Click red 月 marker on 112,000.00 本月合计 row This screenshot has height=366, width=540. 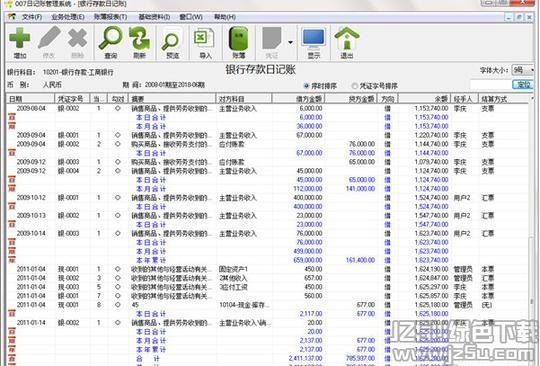coord(12,189)
